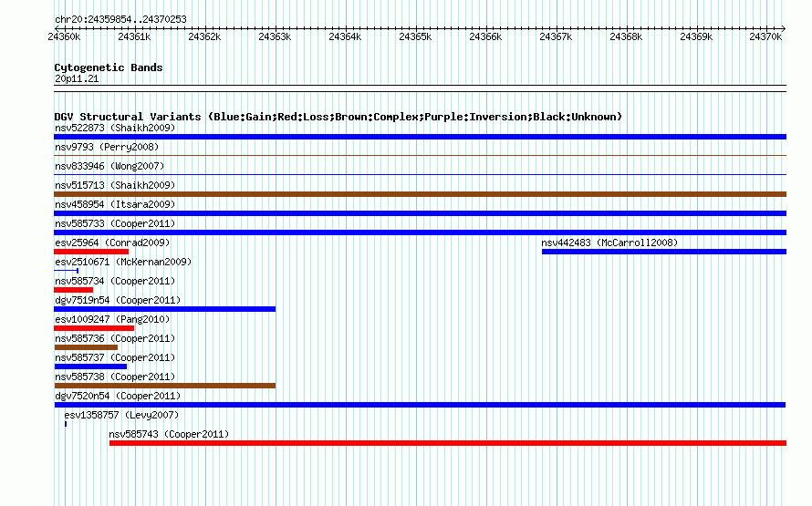812x506 pixels.
Task: Click the nsv585737 (Cooper2011) label
Action: coord(115,357)
